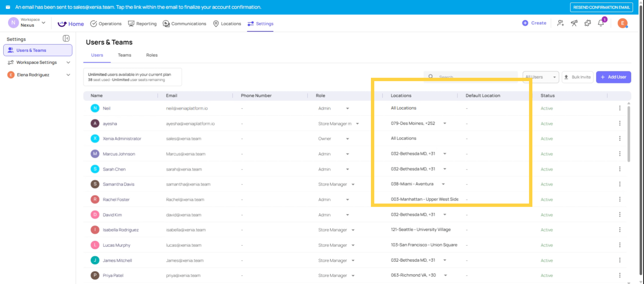
Task: Change Xenia Administrator's Owner role dropdown
Action: [347, 139]
